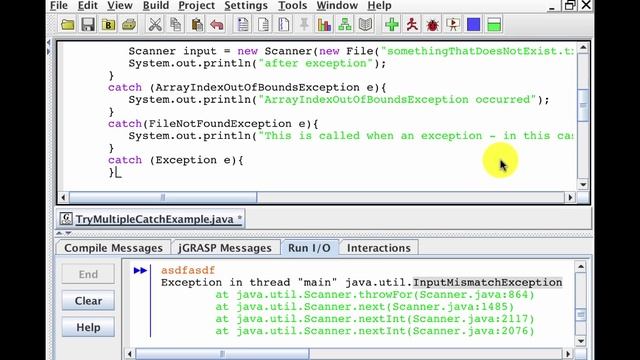Click the message pane expand down arrow

click(68, 233)
